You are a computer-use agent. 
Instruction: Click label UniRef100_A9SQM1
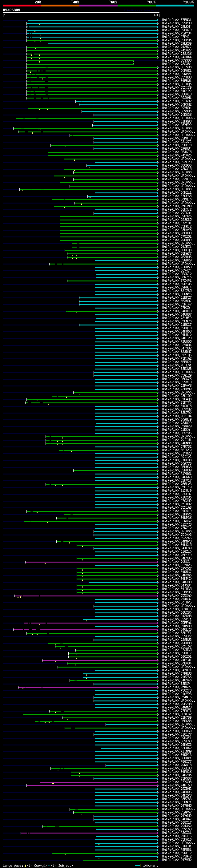tap(177, 98)
